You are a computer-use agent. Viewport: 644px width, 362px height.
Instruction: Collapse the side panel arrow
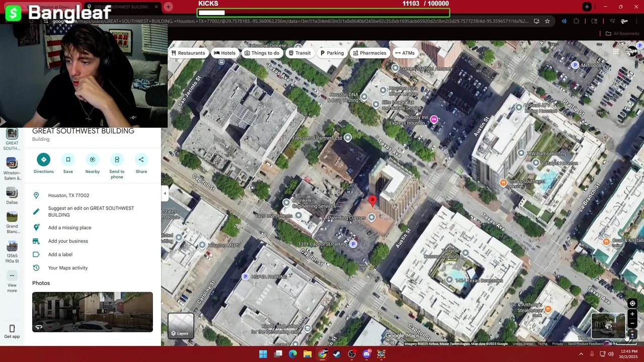pyautogui.click(x=165, y=194)
